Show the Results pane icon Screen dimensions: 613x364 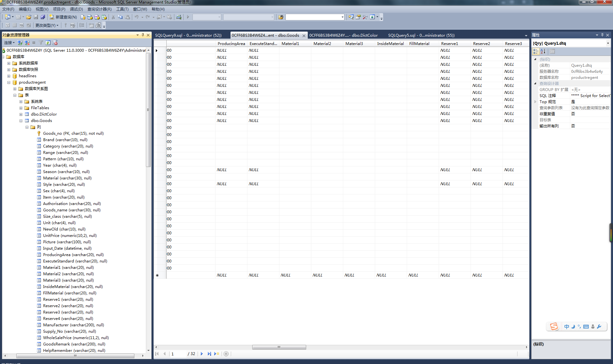(28, 25)
